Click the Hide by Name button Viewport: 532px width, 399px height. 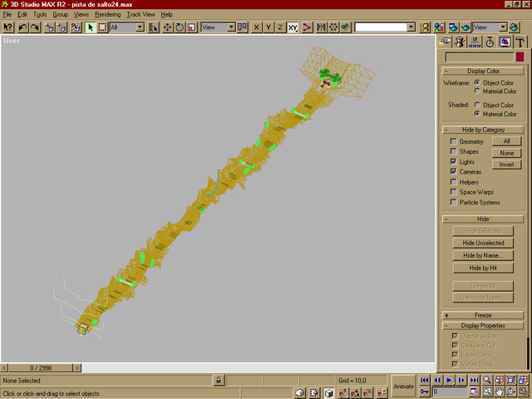click(483, 255)
